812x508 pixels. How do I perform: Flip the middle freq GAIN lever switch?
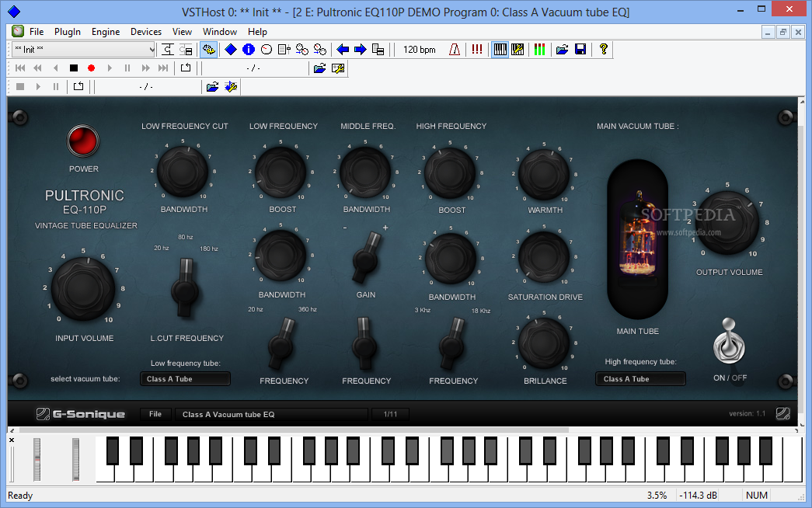pyautogui.click(x=366, y=257)
